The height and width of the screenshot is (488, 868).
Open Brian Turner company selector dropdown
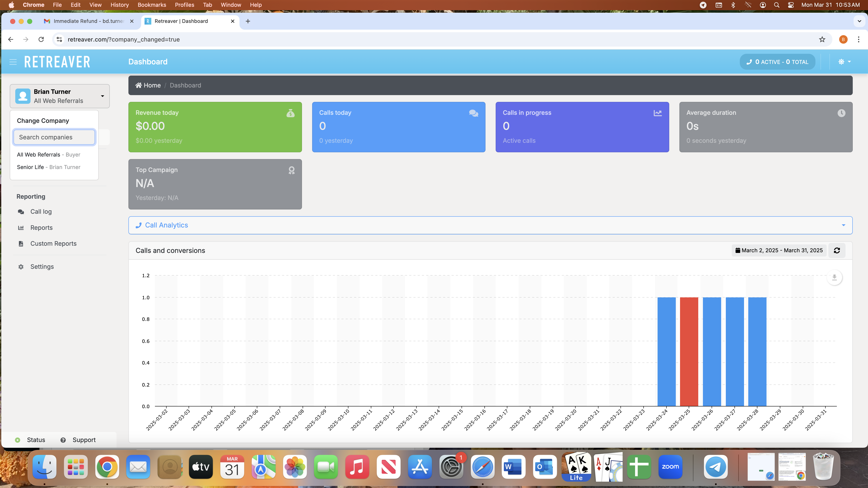(60, 96)
